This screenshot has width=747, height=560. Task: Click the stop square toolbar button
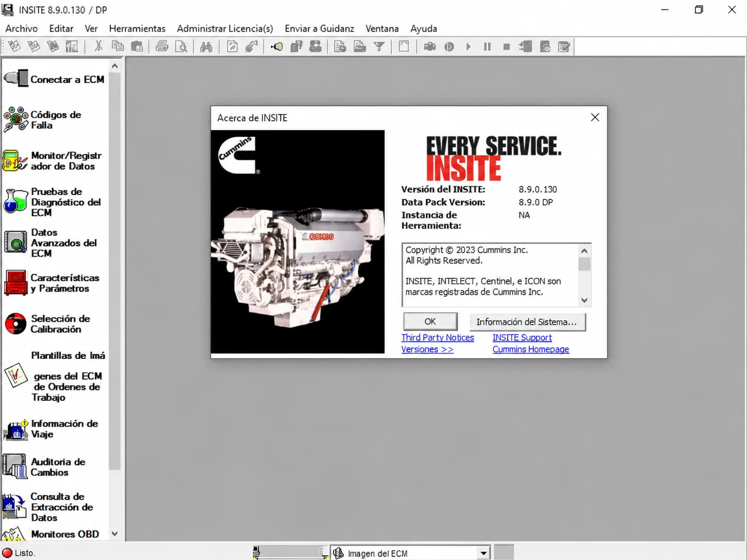point(507,46)
